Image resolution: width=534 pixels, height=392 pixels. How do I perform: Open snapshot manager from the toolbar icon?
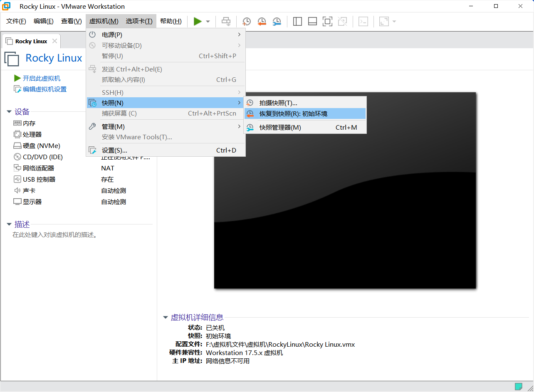(277, 22)
